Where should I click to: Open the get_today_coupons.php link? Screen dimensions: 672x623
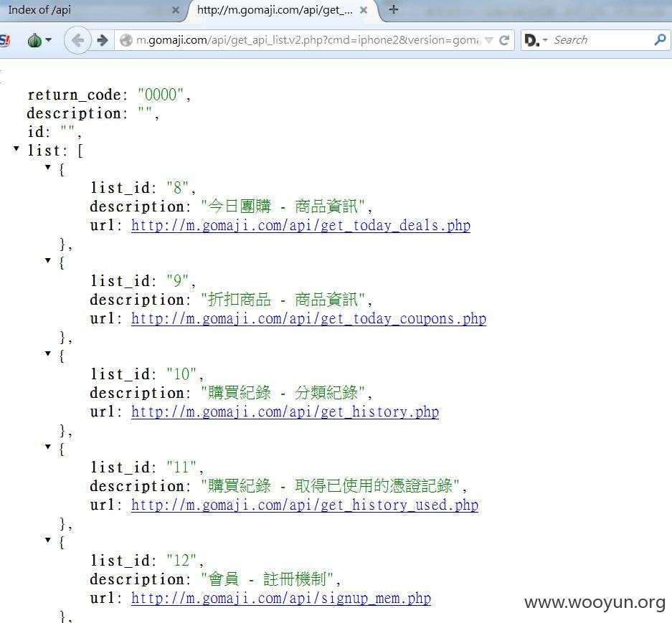pyautogui.click(x=308, y=319)
